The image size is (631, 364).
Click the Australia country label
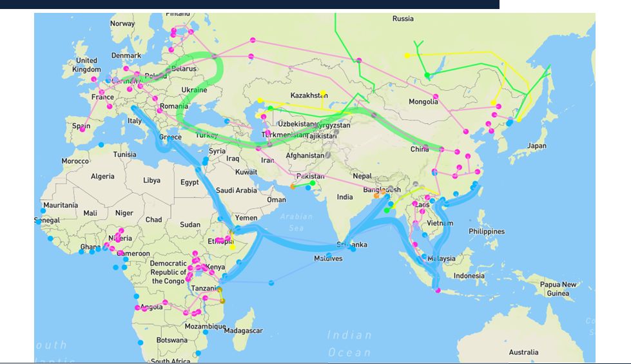tap(523, 352)
